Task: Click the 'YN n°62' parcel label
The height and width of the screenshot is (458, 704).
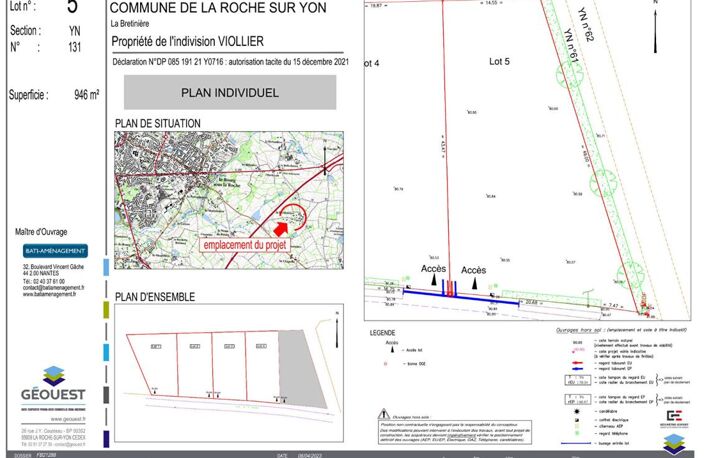Action: point(585,25)
